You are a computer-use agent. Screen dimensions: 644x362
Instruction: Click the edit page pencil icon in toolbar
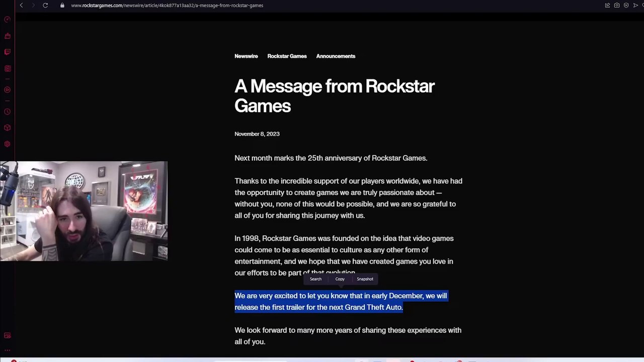coord(607,5)
